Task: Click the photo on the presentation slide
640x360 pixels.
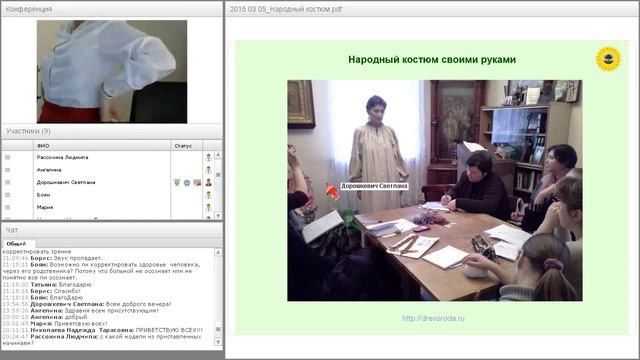Action: coord(435,191)
